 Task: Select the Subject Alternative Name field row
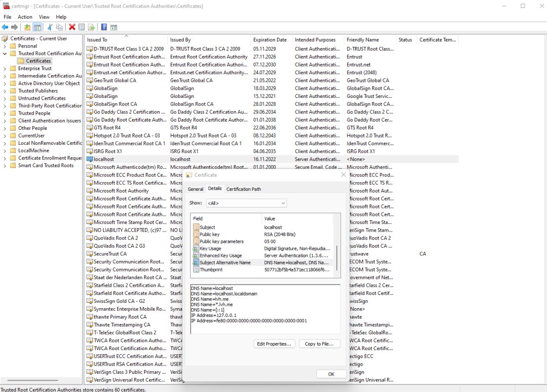coord(263,263)
